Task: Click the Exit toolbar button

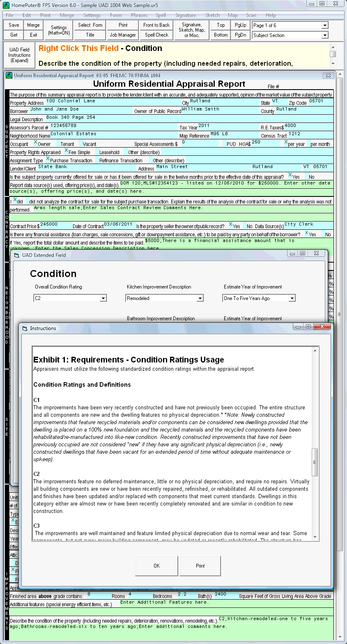Action: click(x=34, y=35)
